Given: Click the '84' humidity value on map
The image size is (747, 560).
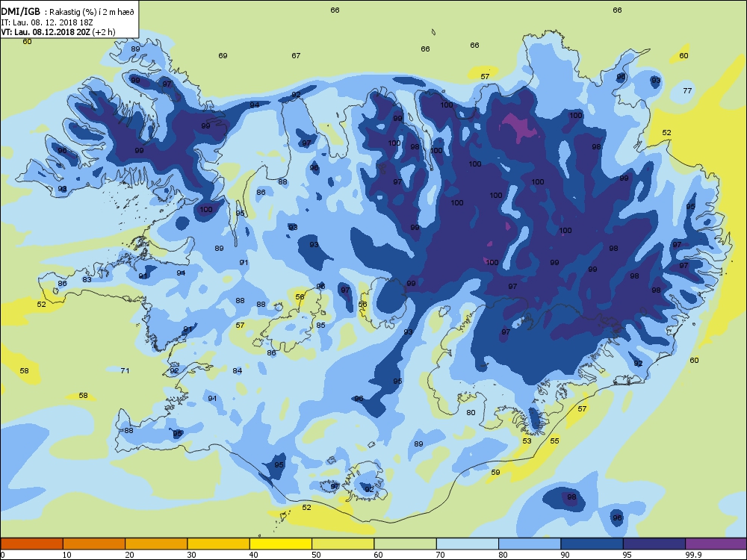Looking at the screenshot, I should (238, 370).
